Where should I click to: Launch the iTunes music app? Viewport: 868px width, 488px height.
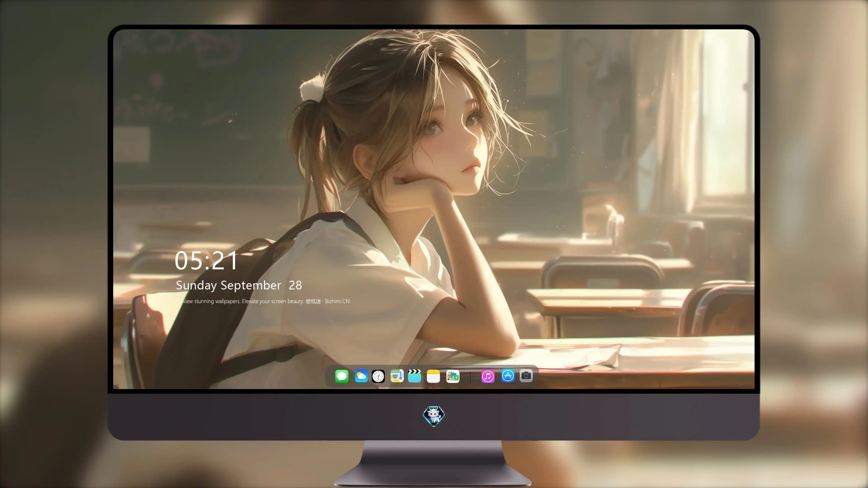click(x=488, y=376)
